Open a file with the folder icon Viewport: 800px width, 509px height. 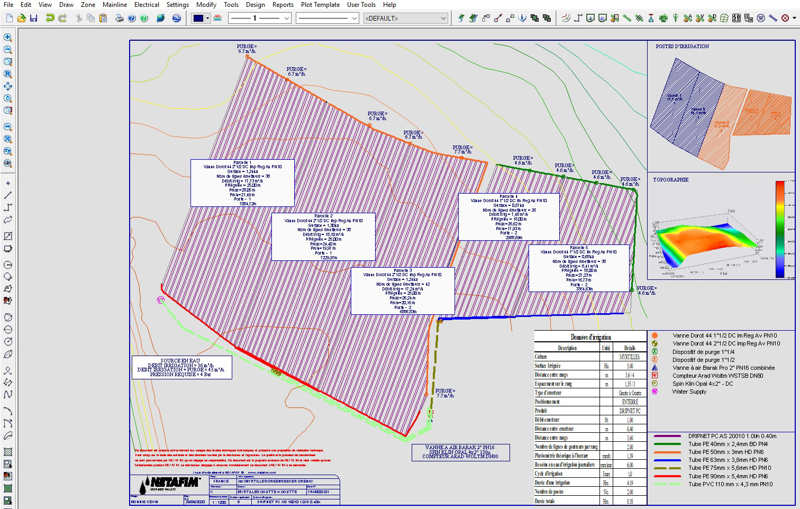pos(20,18)
